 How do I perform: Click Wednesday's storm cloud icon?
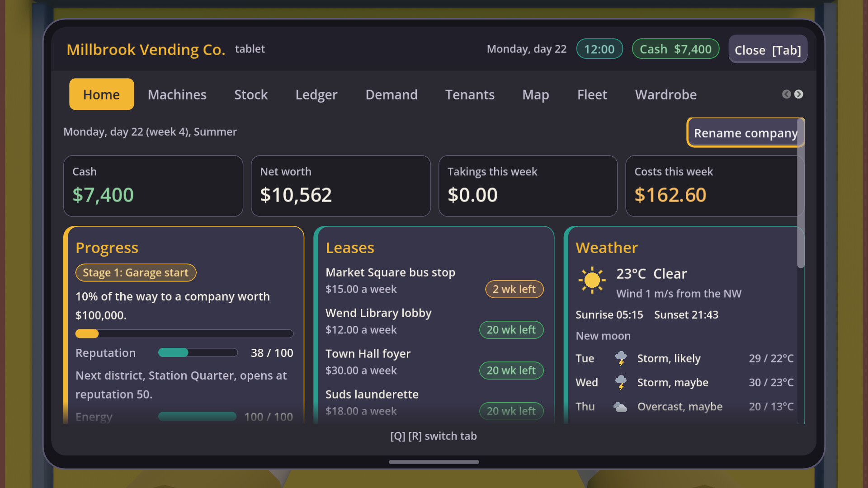621,383
